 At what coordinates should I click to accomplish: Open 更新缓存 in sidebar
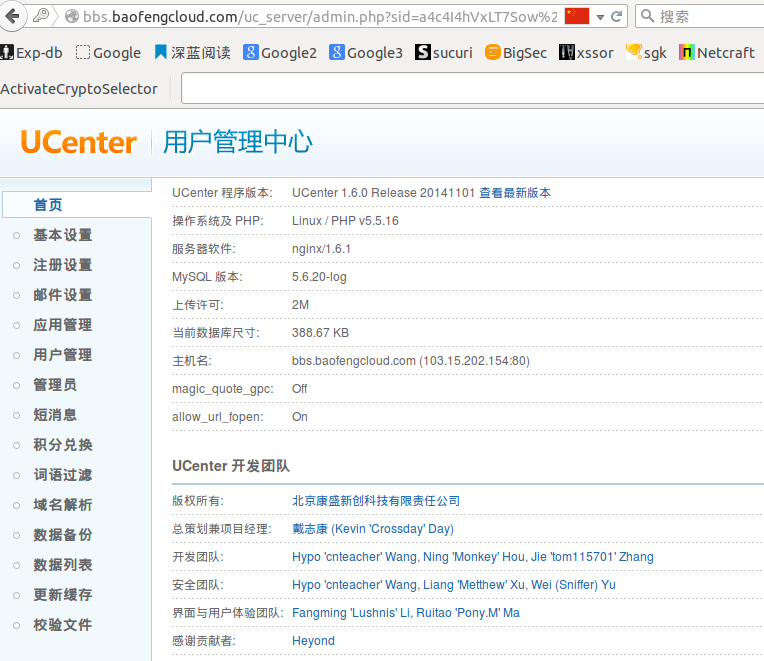(x=62, y=595)
